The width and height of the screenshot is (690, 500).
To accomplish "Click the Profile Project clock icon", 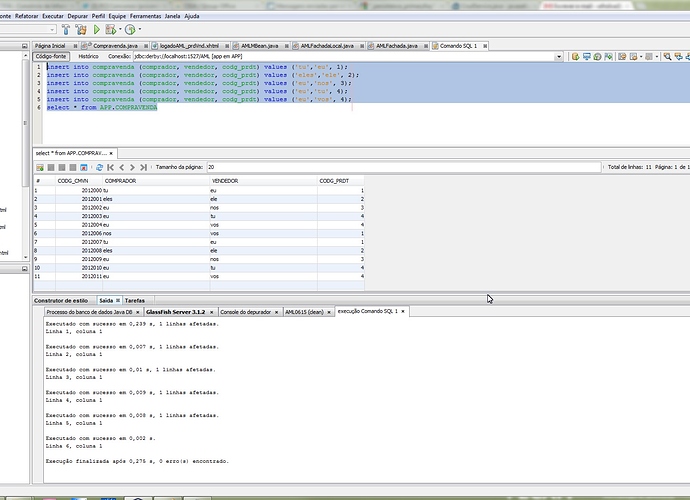I will click(130, 29).
